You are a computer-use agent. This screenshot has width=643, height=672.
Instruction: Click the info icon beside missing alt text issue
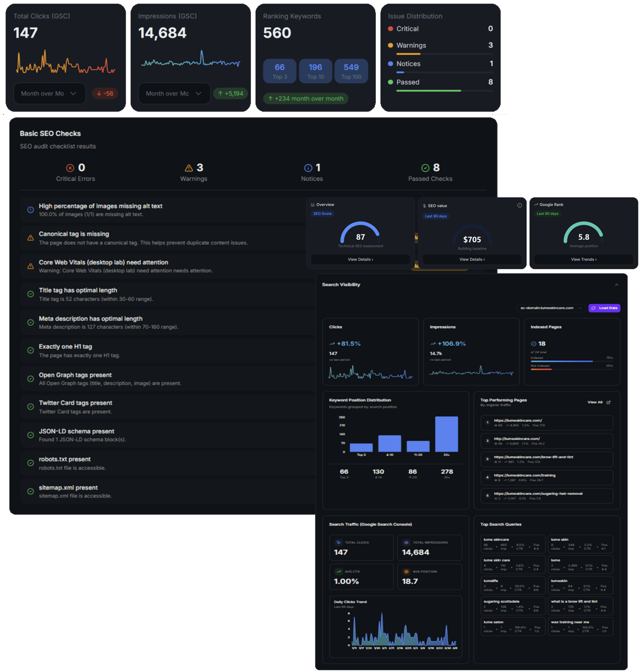[x=30, y=210]
